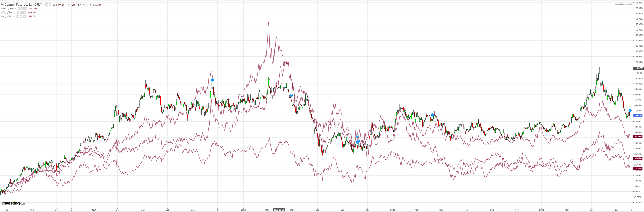Click the P event marker near November 2021

[x=212, y=80]
